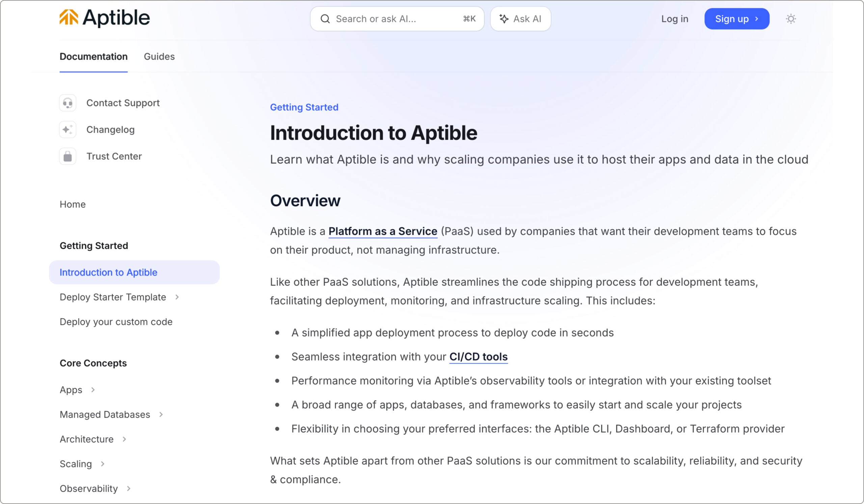Image resolution: width=864 pixels, height=504 pixels.
Task: Expand the Architecture section chevron
Action: (125, 439)
